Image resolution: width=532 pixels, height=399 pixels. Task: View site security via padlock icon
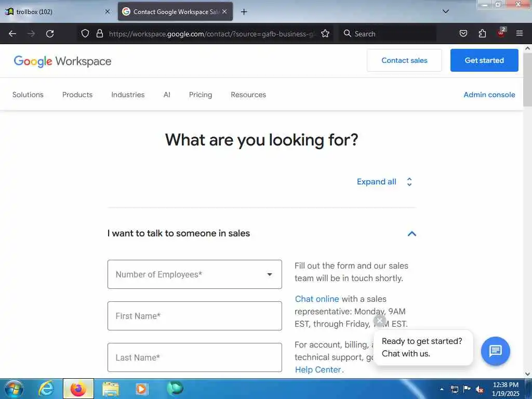tap(100, 33)
